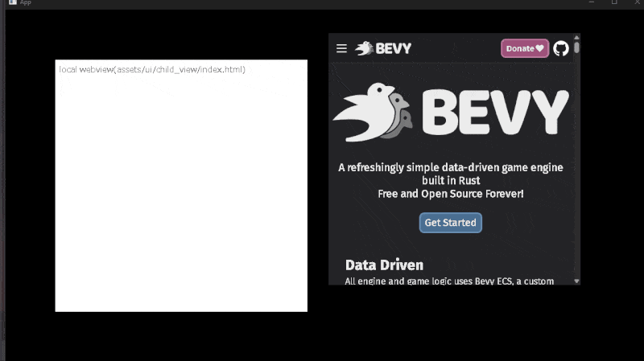Click the scrollbar down arrow

click(x=576, y=281)
